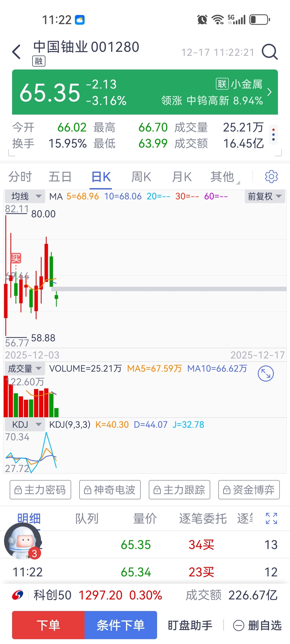
Task: Tap the MA 10=68.06 value
Action: pyautogui.click(x=123, y=196)
